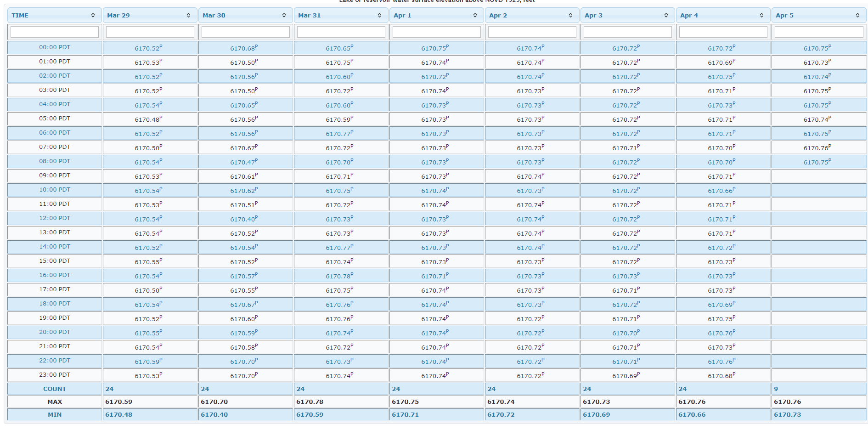Click the Mar 30 header text
Screen dimensions: 868x430
click(x=214, y=16)
